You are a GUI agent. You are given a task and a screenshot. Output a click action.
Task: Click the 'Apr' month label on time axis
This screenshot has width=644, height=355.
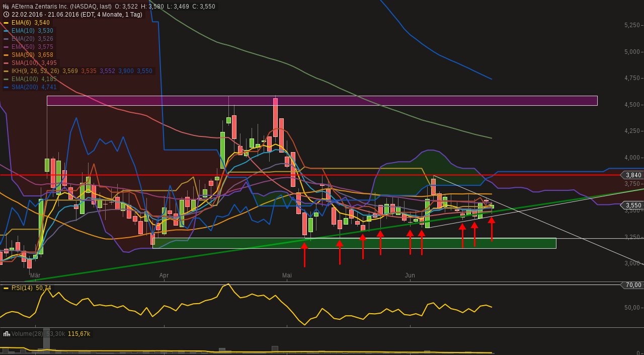click(x=164, y=275)
